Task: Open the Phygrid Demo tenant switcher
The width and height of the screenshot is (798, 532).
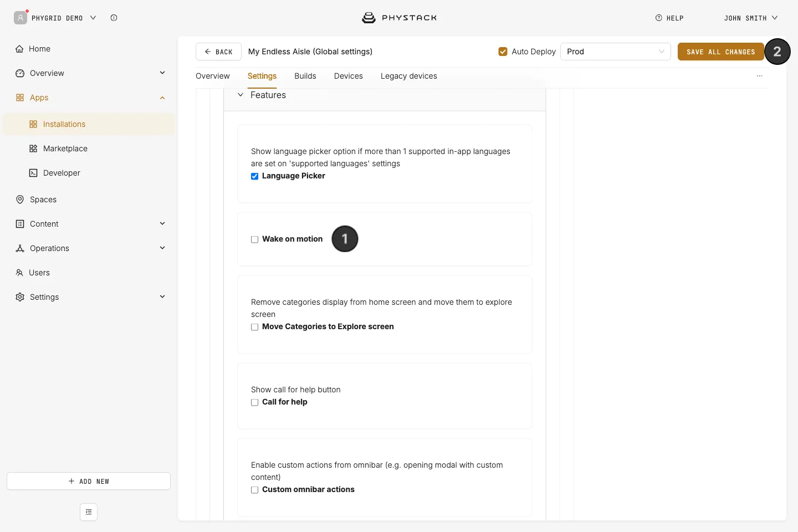Action: pyautogui.click(x=64, y=18)
